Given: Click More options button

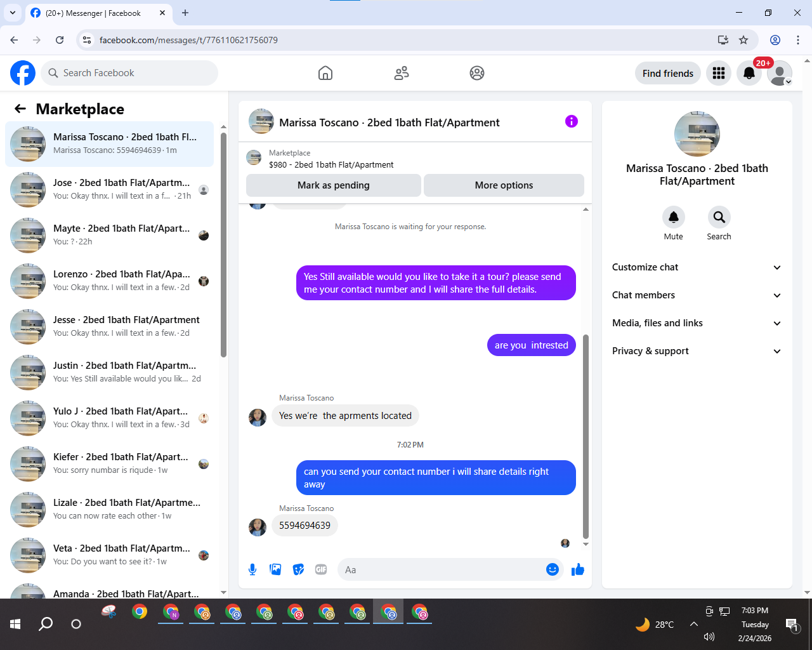Looking at the screenshot, I should (x=504, y=185).
